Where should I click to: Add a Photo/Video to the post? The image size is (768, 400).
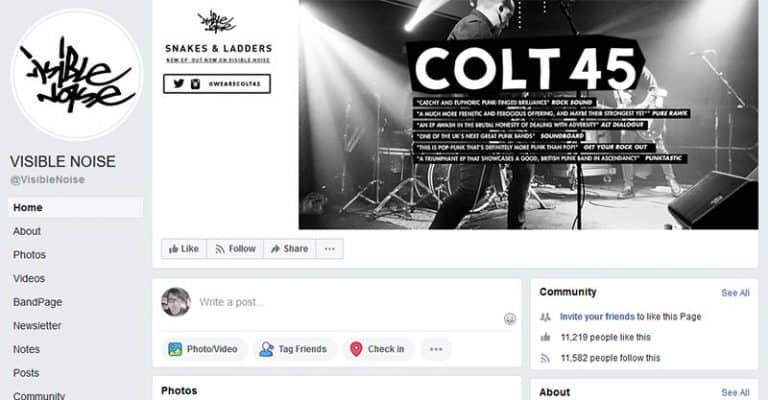coord(203,349)
